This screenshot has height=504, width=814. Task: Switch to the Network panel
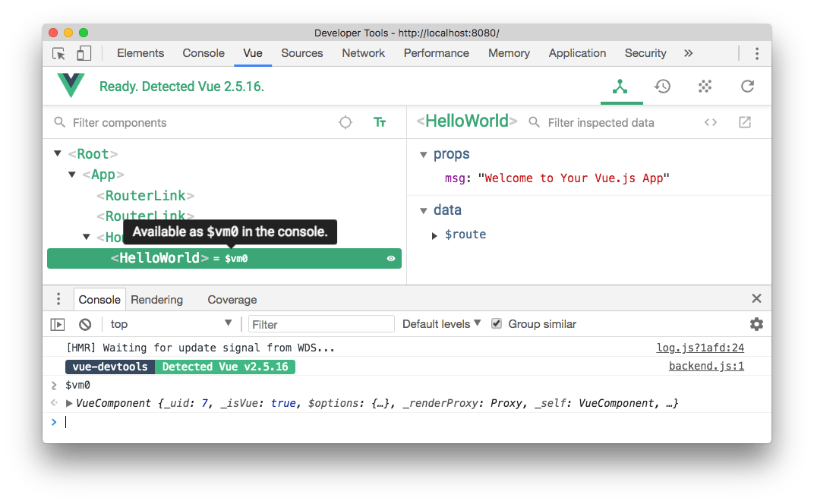click(363, 53)
